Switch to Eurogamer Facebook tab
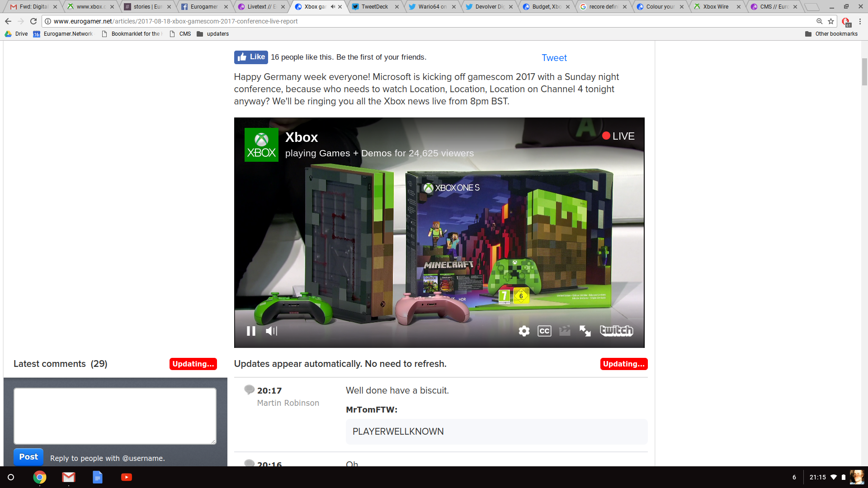 tap(204, 7)
